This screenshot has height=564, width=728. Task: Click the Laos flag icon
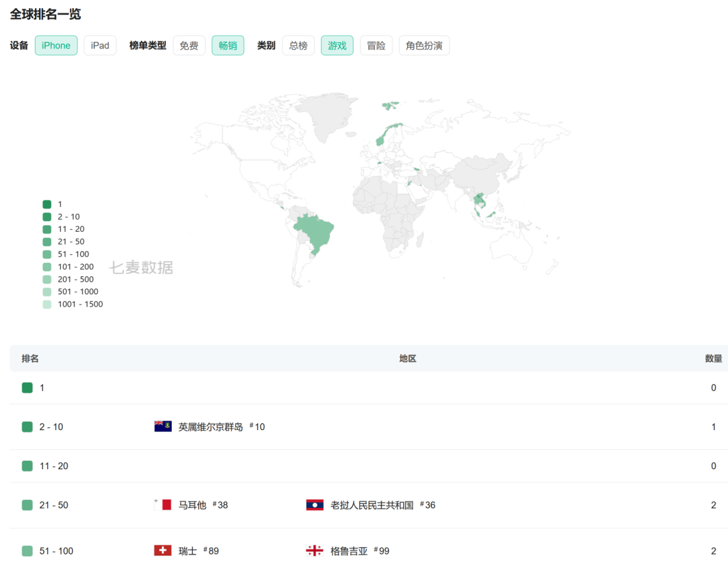pyautogui.click(x=315, y=505)
